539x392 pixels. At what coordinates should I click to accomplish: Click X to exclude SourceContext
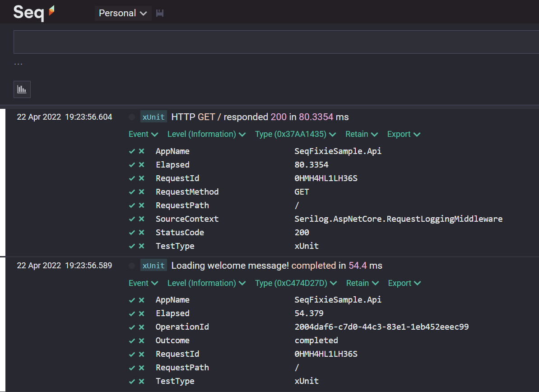click(x=141, y=219)
